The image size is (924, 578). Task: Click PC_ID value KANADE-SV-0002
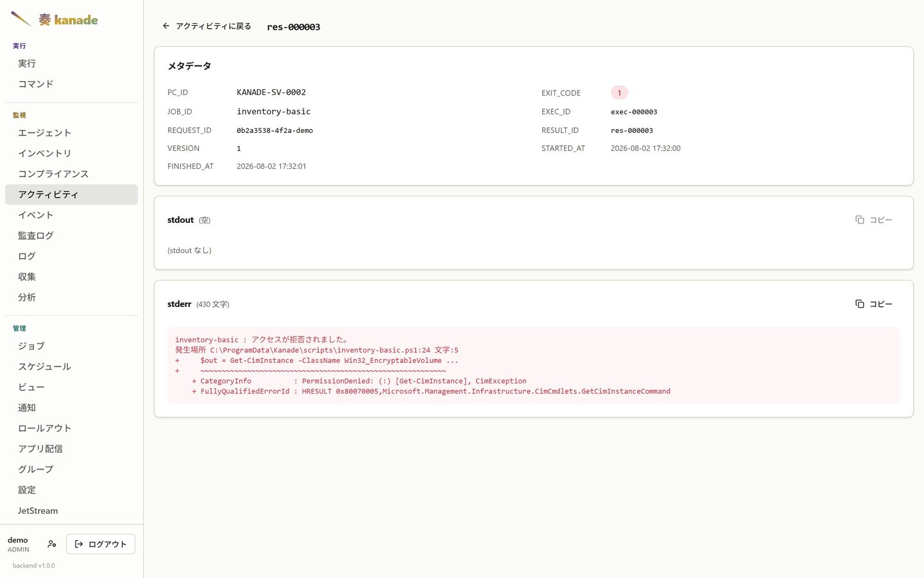click(271, 92)
